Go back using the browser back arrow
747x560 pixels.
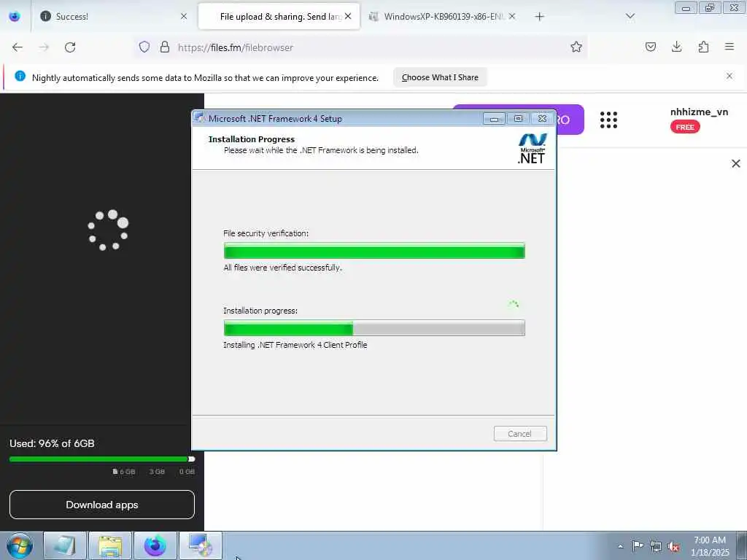point(18,47)
